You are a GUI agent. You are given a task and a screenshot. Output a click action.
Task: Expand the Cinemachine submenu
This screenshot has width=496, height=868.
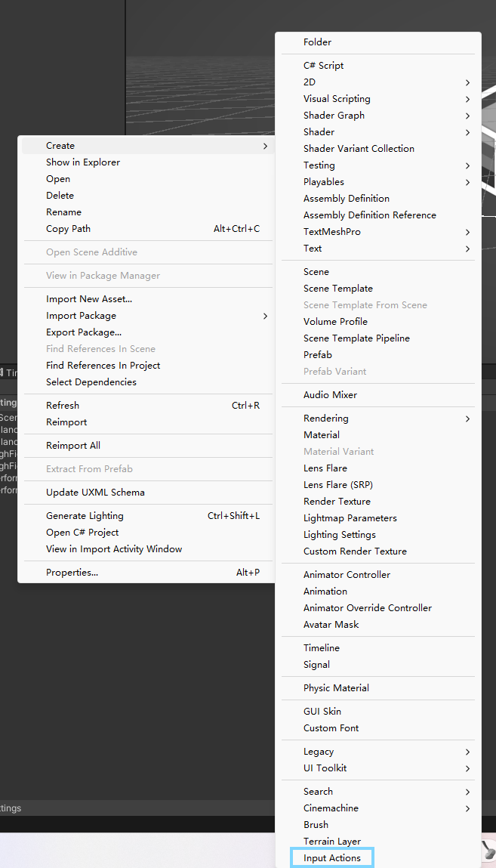[x=331, y=808]
